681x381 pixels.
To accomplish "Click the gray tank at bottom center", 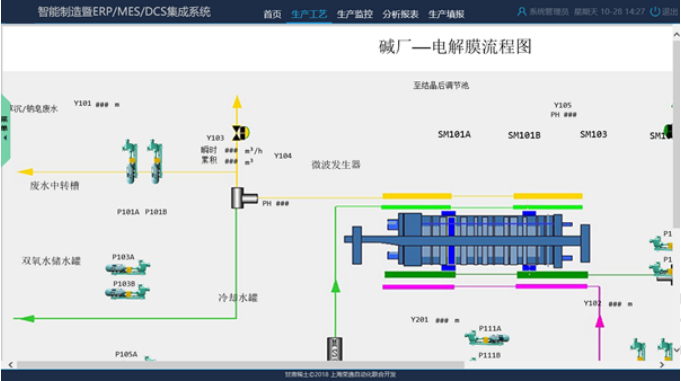I will coord(334,349).
